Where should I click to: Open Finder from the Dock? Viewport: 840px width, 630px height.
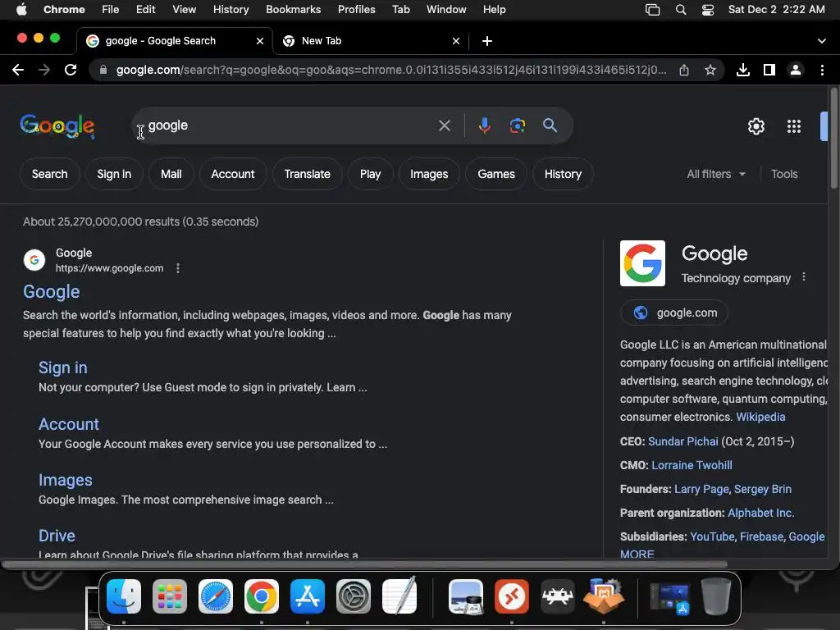pyautogui.click(x=124, y=596)
